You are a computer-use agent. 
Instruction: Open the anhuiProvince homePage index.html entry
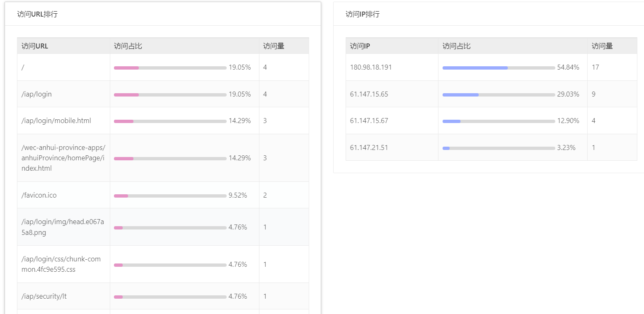pyautogui.click(x=63, y=158)
